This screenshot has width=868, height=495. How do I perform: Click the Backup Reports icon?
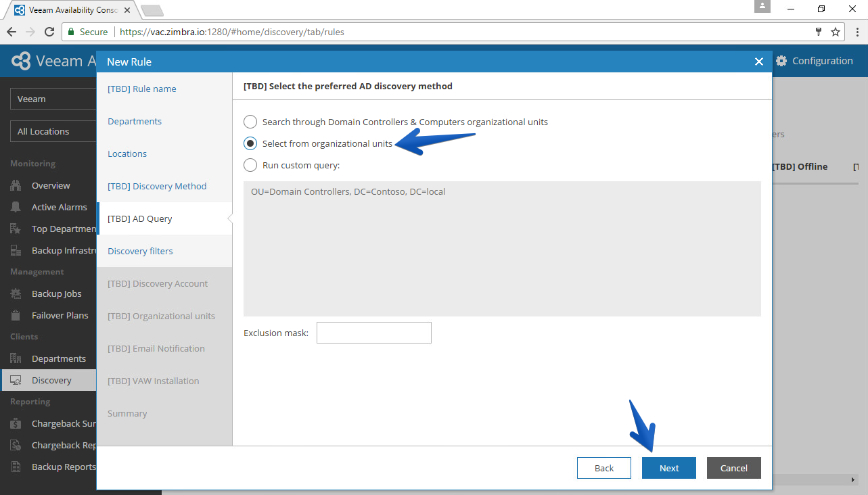pos(17,467)
